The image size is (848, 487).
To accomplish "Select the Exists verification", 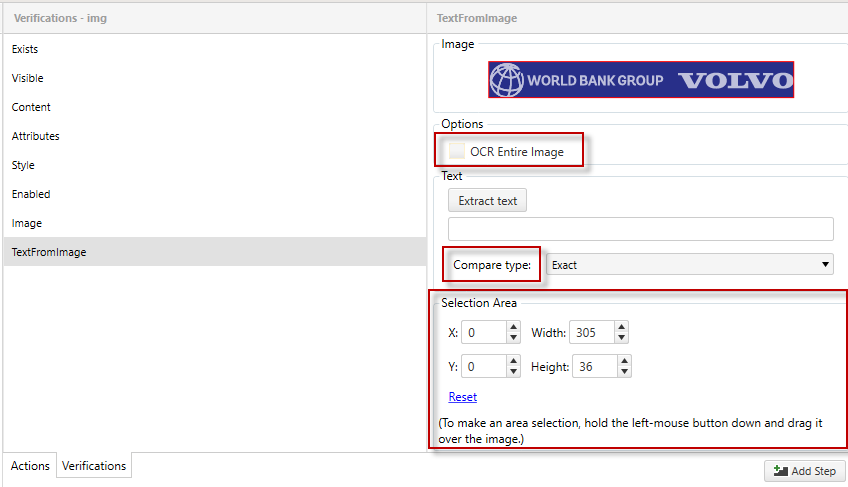I will (215, 49).
